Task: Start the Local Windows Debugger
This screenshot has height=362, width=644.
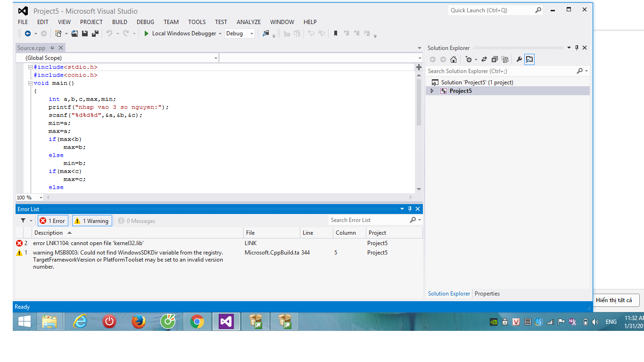Action: point(179,33)
